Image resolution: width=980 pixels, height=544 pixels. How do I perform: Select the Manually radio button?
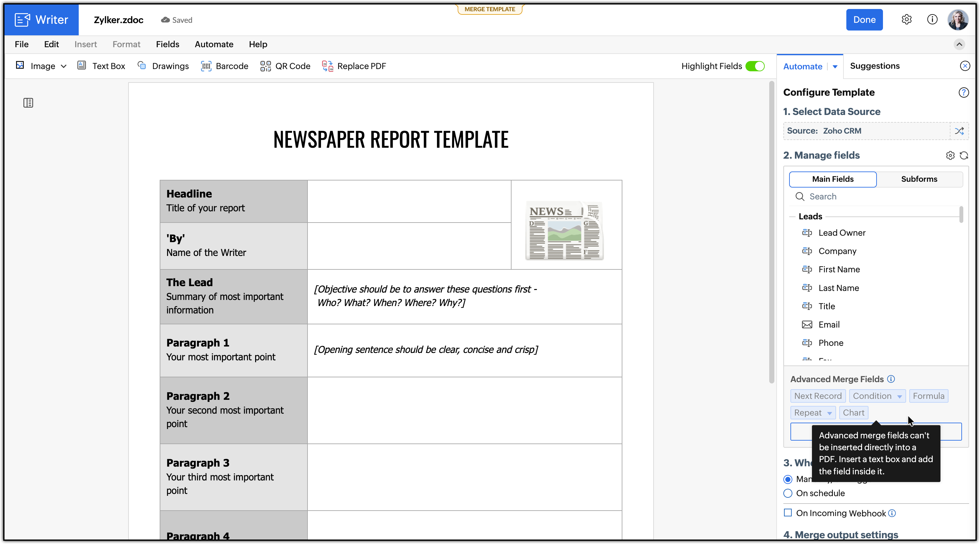coord(788,479)
